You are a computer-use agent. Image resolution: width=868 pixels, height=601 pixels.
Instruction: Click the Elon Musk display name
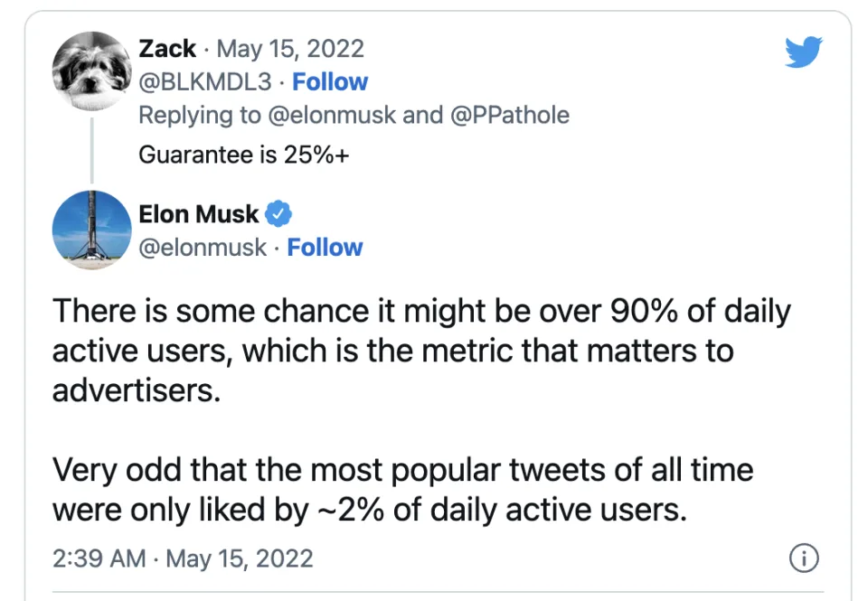[199, 215]
